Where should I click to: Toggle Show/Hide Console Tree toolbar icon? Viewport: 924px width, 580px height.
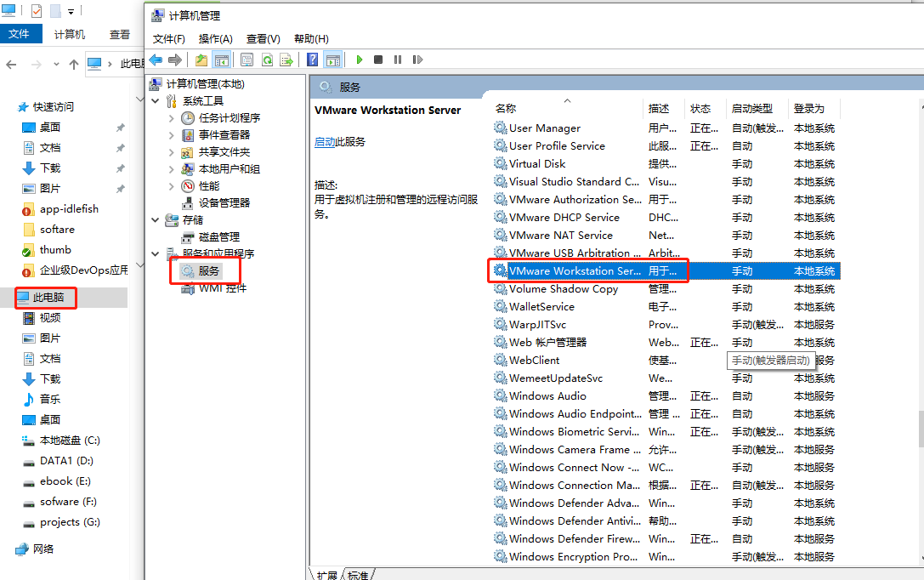pyautogui.click(x=222, y=60)
